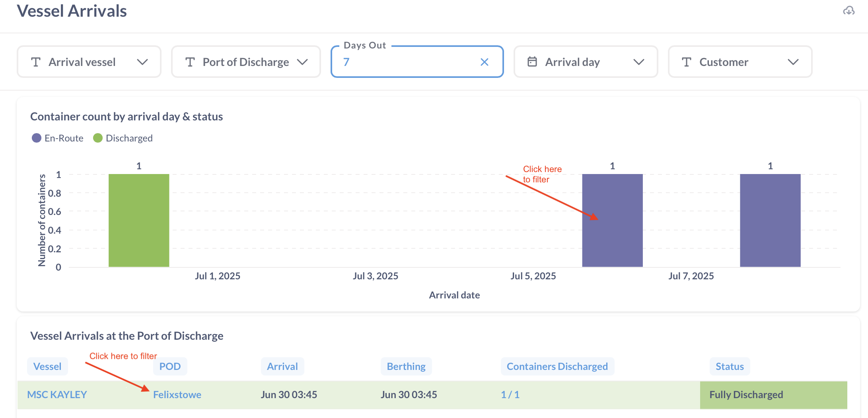Screen dimensions: 868x418
Task: Sort by Containers Discharged column header
Action: coord(557,366)
